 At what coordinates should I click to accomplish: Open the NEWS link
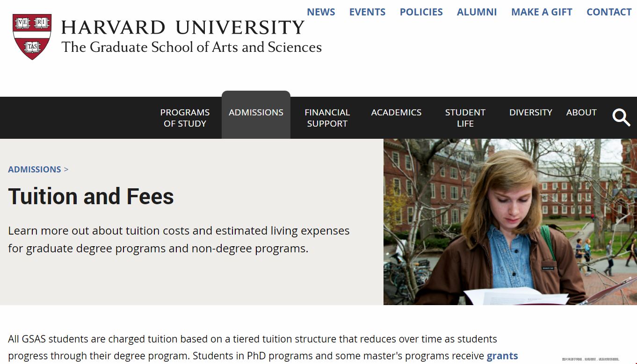[x=321, y=12]
